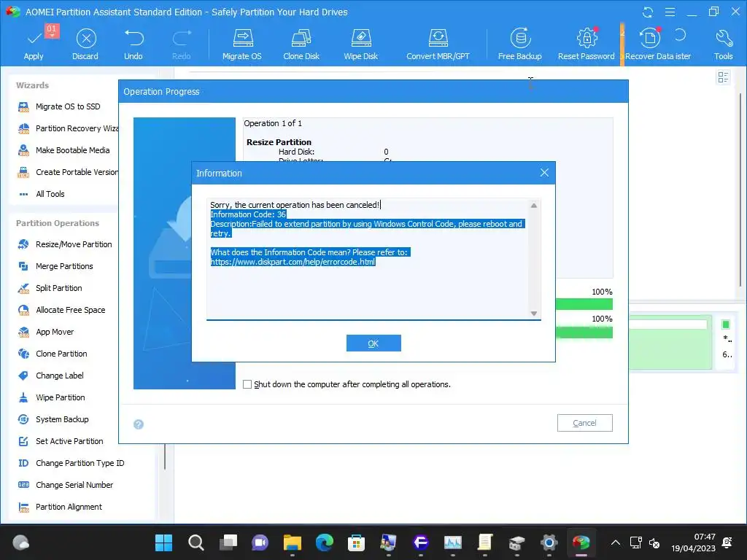Open Microsoft Store from taskbar
This screenshot has height=560, width=747.
(x=356, y=542)
